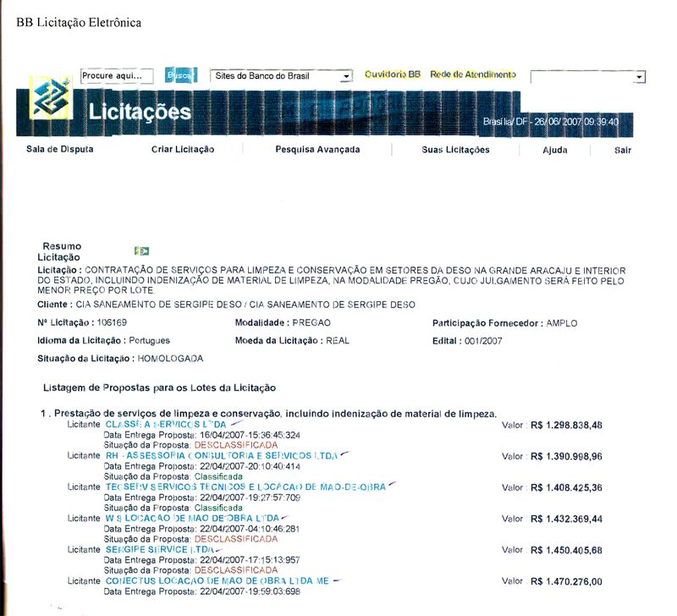
Task: Open the Pesquisa Avançada menu
Action: click(317, 150)
